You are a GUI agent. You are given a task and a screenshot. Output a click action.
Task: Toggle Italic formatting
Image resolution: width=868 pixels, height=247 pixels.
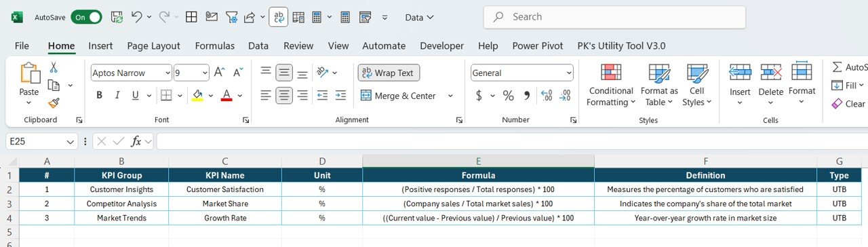coord(118,95)
